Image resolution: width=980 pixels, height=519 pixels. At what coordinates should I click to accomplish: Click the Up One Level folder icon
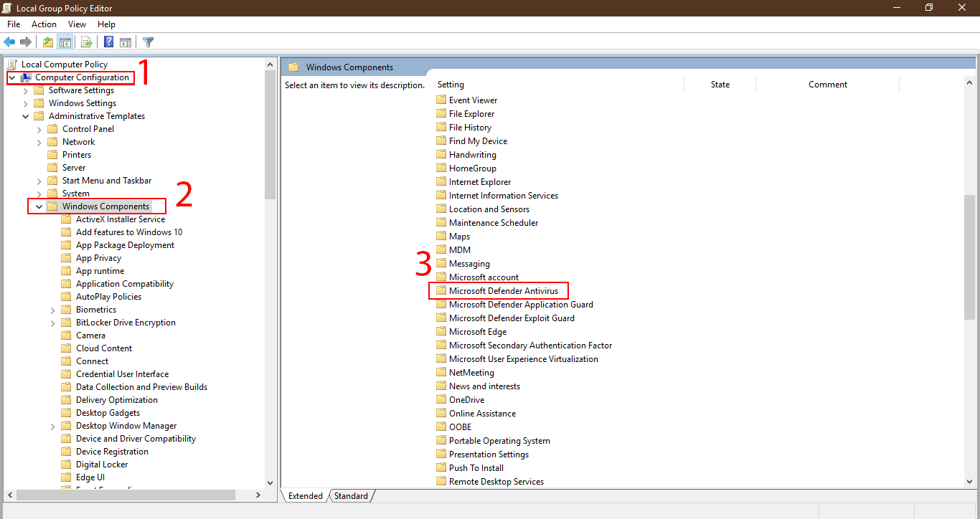[48, 42]
